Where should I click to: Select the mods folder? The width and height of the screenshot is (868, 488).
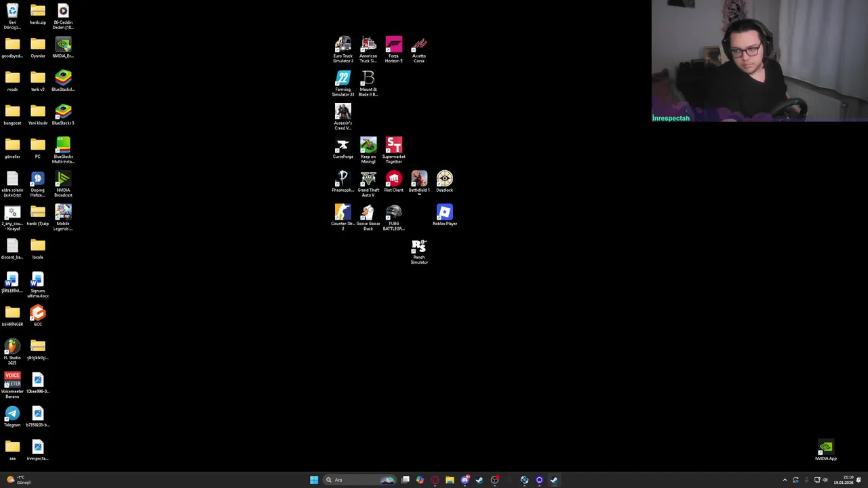pos(12,81)
